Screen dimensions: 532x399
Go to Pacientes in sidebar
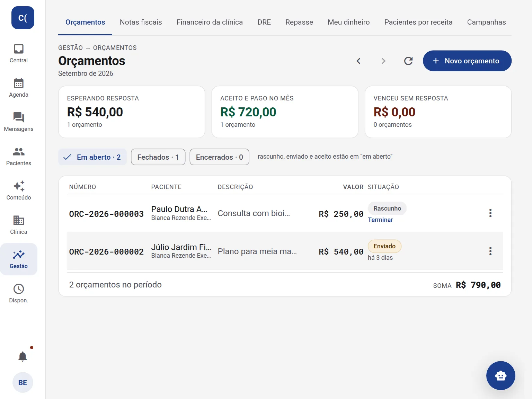[x=19, y=156]
